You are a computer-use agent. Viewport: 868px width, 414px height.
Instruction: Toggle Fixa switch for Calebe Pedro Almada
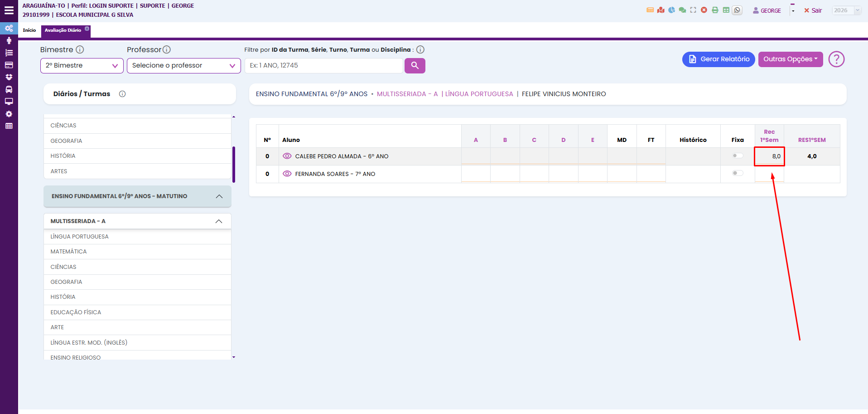(737, 156)
